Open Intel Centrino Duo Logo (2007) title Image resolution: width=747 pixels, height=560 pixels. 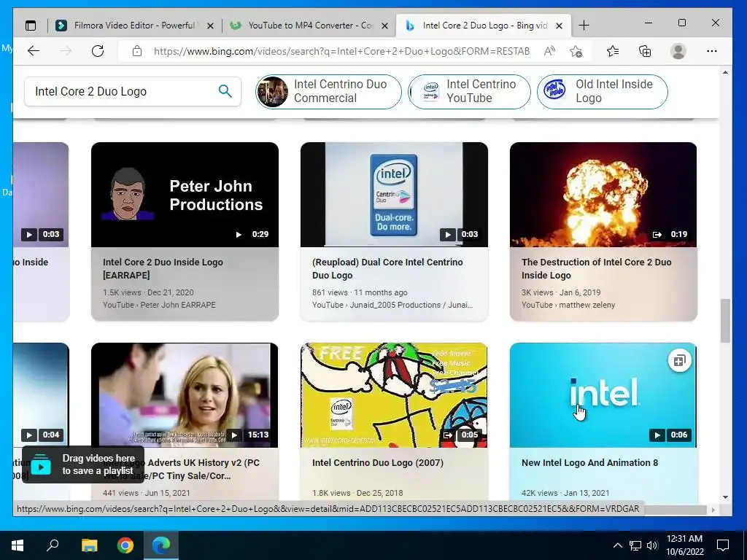coord(378,462)
